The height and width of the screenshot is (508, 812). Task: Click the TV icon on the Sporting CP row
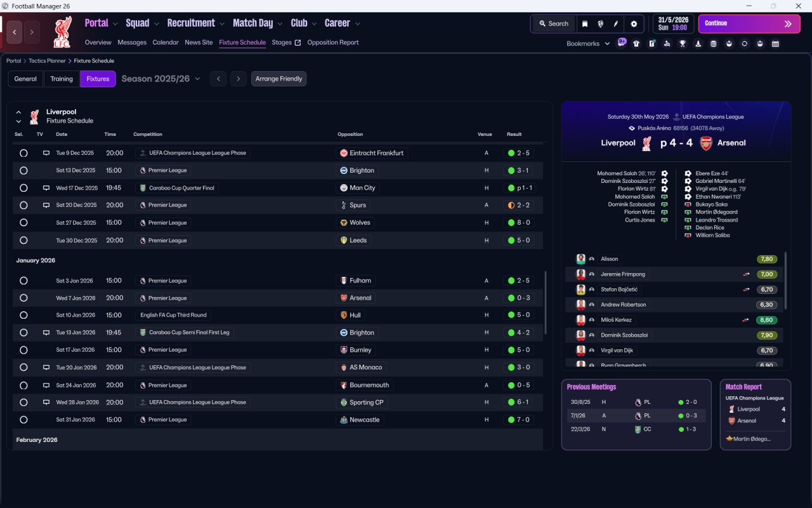pos(46,402)
